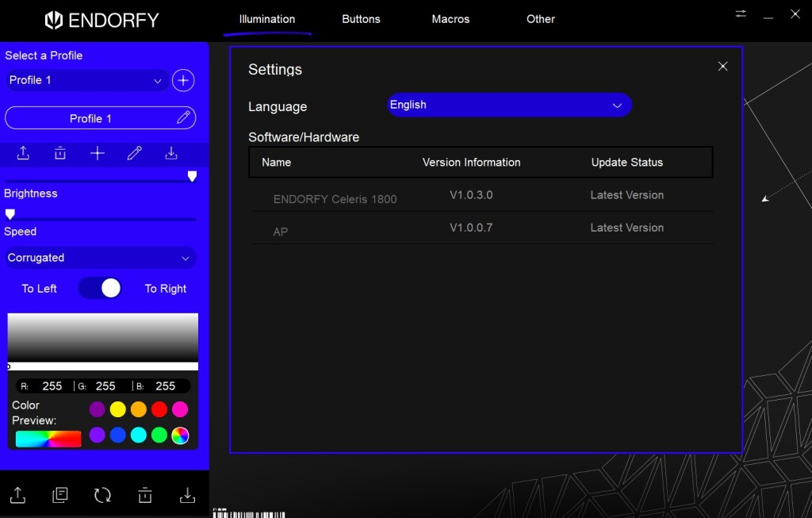
Task: Open the Language dropdown showing English
Action: [x=508, y=105]
